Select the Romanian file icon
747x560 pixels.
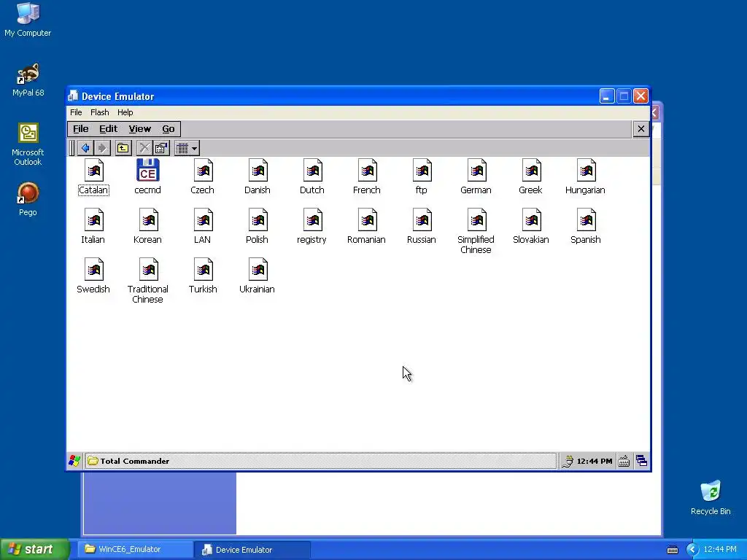(368, 220)
